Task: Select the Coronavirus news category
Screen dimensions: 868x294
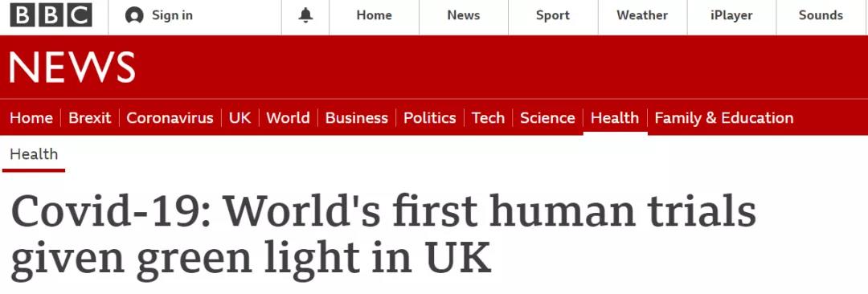Action: [170, 118]
